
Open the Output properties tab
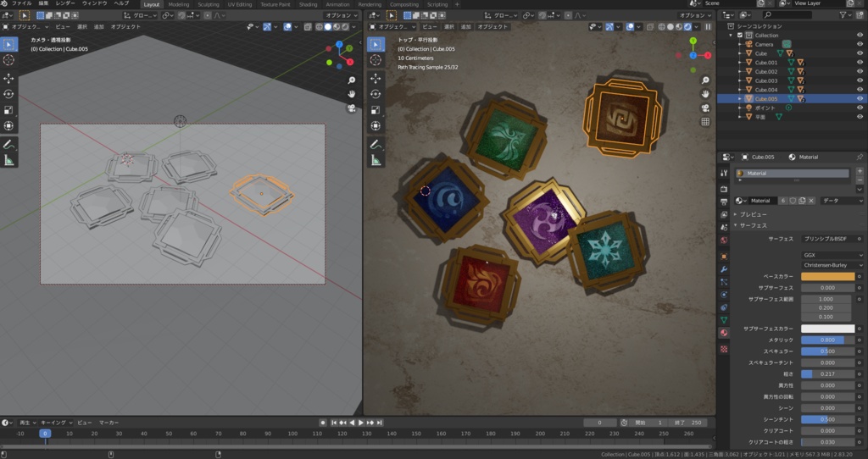(724, 202)
